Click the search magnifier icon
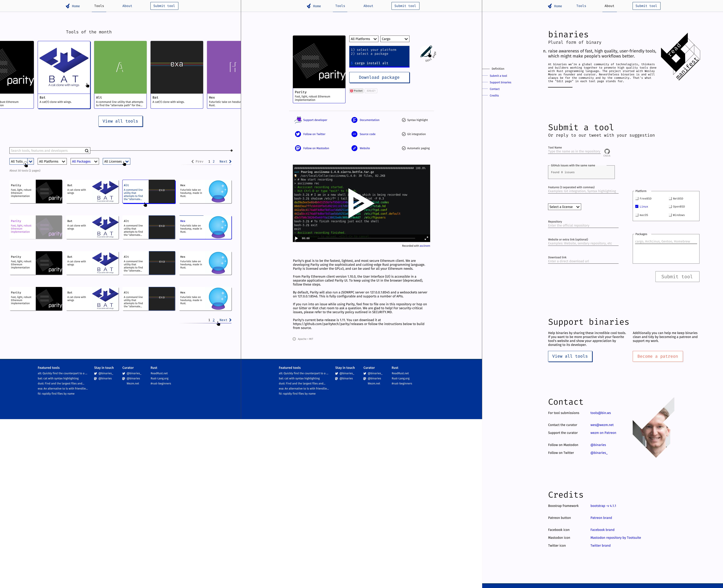723x588 pixels. 87,151
